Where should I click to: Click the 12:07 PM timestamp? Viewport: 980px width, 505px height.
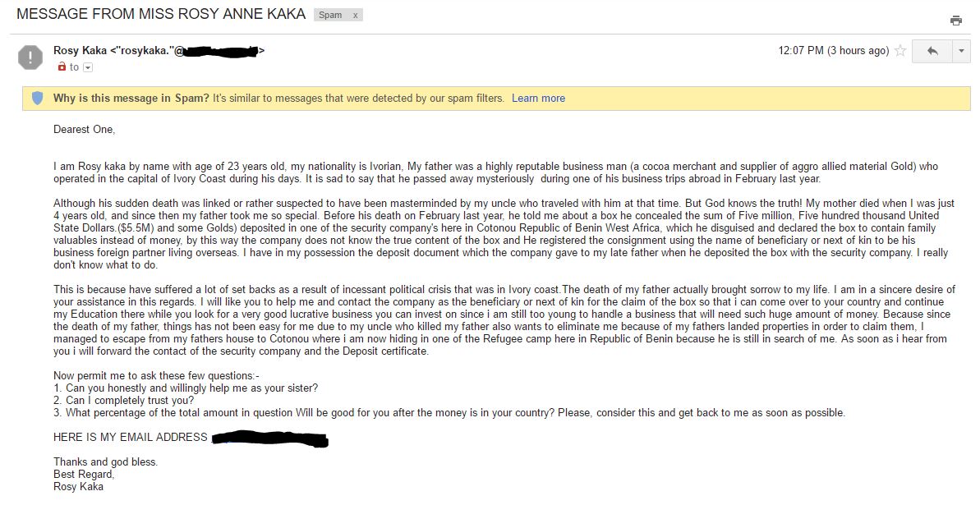click(833, 51)
